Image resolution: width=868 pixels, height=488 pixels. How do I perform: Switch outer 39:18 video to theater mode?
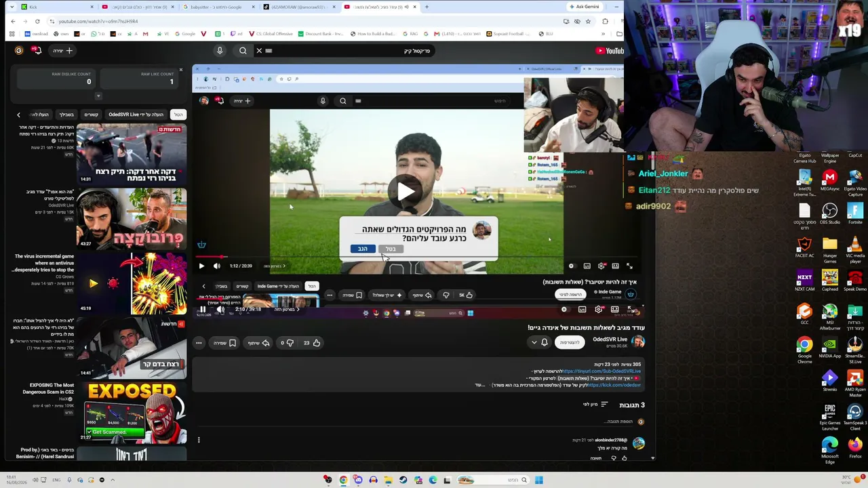point(614,310)
